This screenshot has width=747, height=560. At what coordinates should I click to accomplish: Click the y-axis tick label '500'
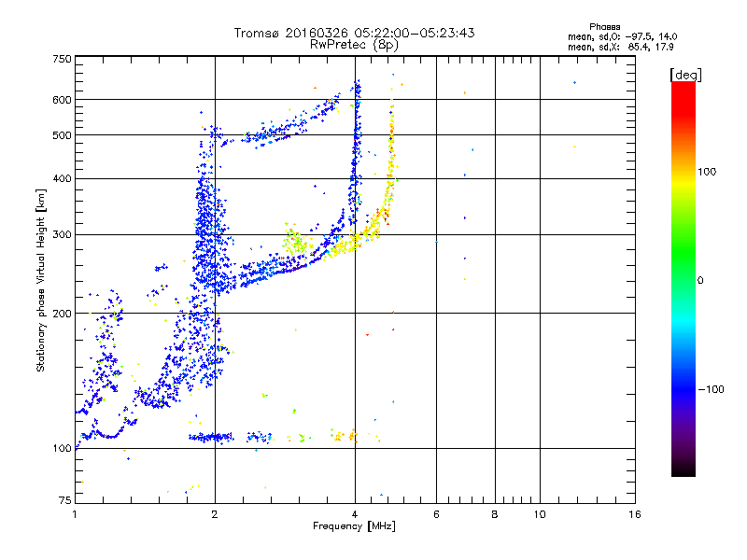[62, 135]
